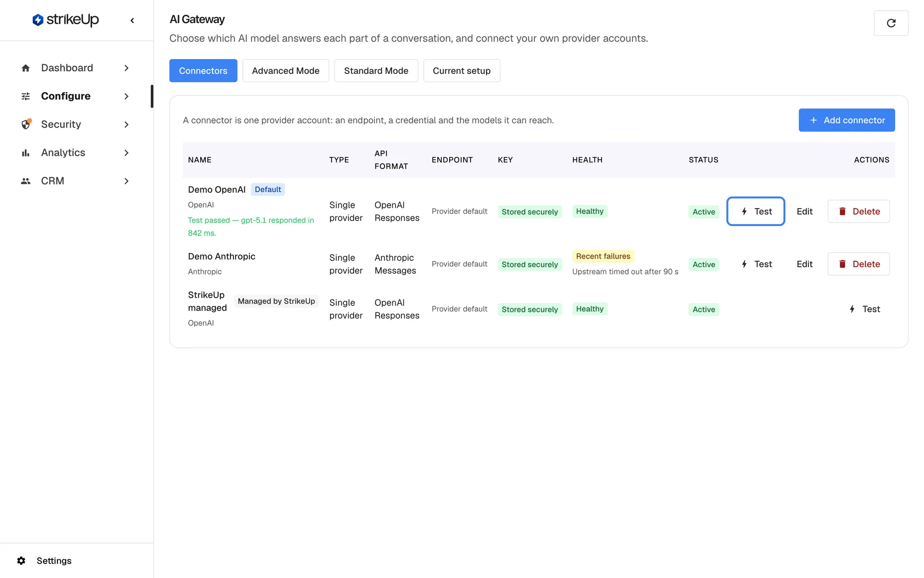Click the HEALTH column header
This screenshot has width=924, height=578.
587,160
